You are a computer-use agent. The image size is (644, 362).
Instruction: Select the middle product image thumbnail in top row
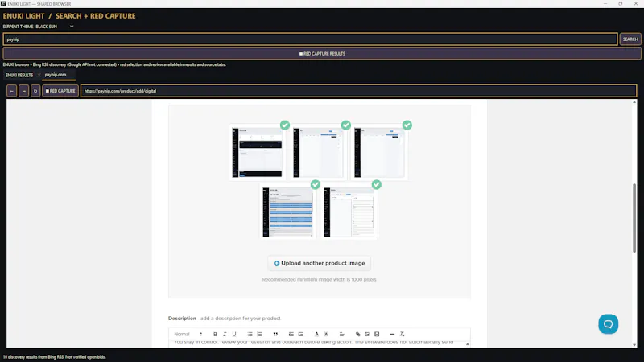coord(318,152)
